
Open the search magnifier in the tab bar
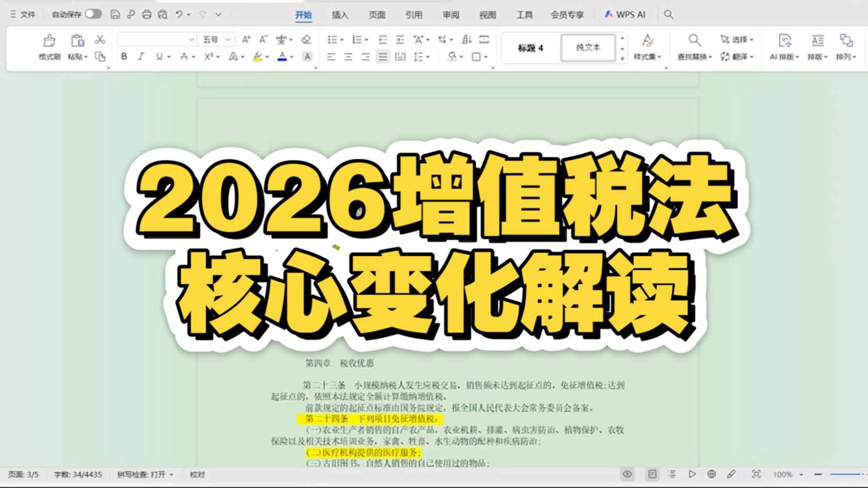669,14
